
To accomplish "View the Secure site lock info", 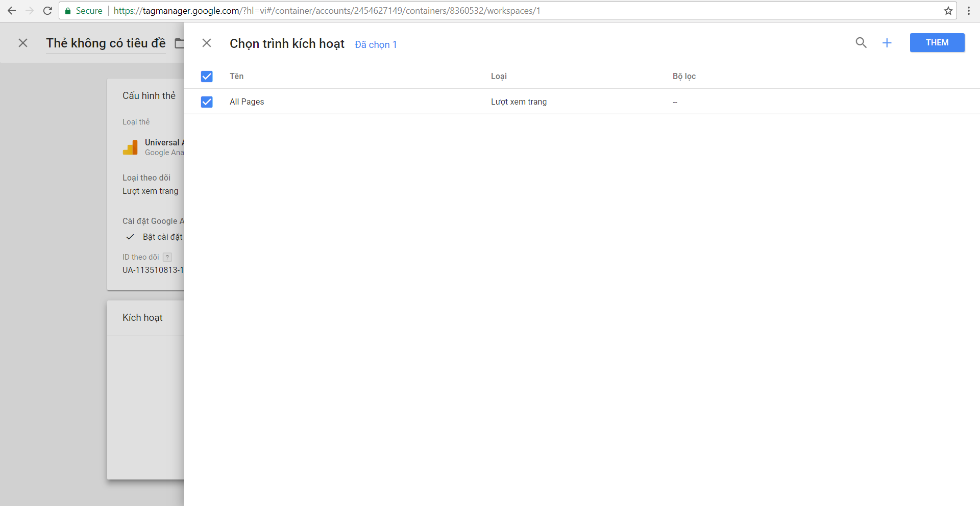I will pyautogui.click(x=84, y=11).
